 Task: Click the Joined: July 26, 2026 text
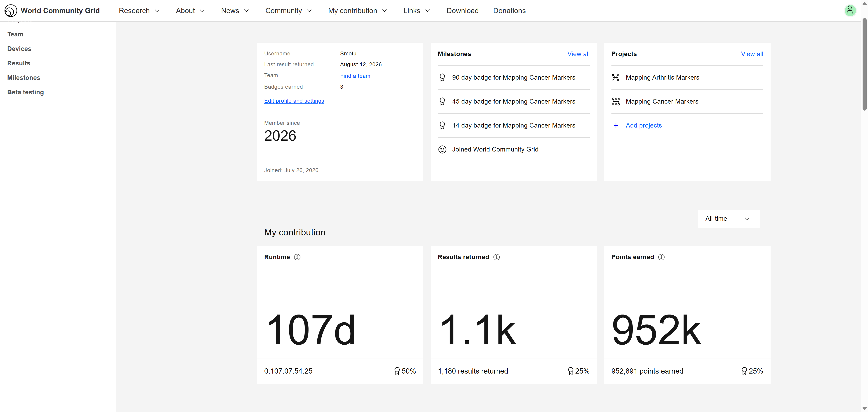click(x=291, y=170)
